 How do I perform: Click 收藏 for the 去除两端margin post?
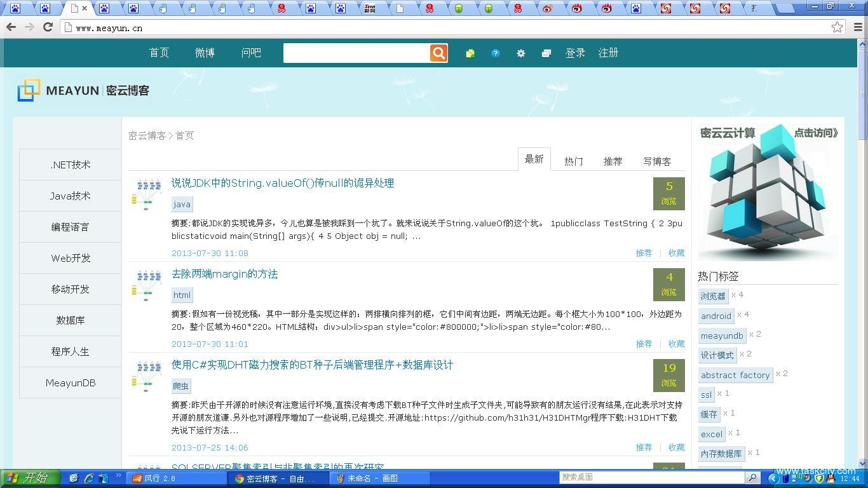(x=676, y=344)
